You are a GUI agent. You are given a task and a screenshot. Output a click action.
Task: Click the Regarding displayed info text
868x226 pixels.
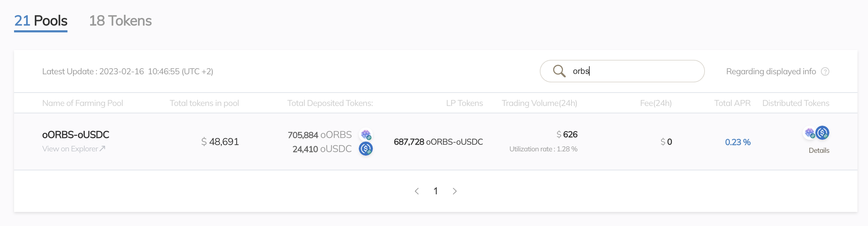(x=771, y=71)
